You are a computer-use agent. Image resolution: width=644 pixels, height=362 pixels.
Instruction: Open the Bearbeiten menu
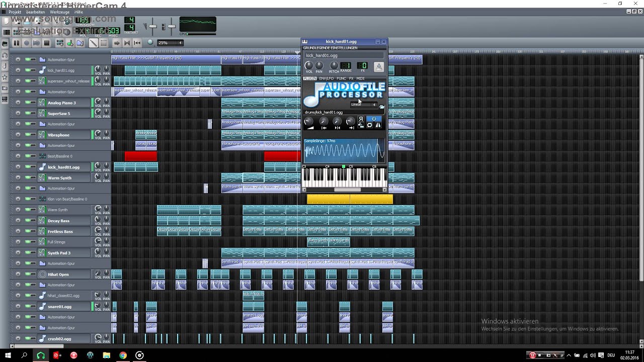(x=35, y=12)
